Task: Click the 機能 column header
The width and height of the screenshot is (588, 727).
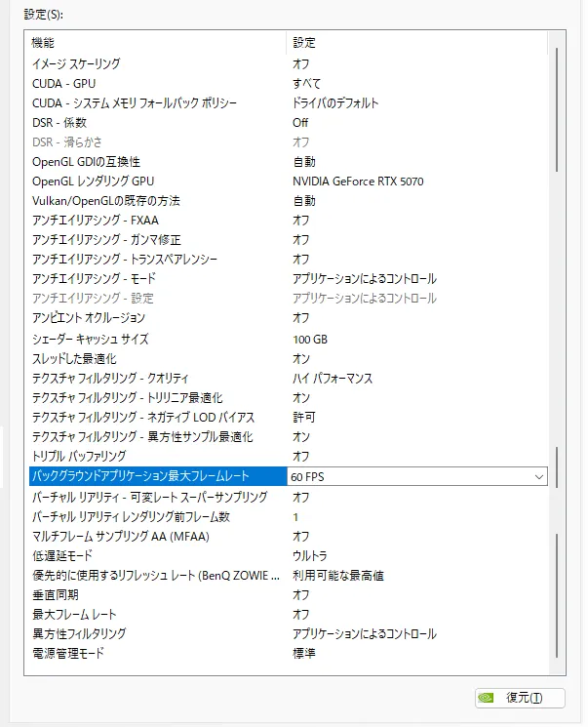Action: (x=158, y=43)
